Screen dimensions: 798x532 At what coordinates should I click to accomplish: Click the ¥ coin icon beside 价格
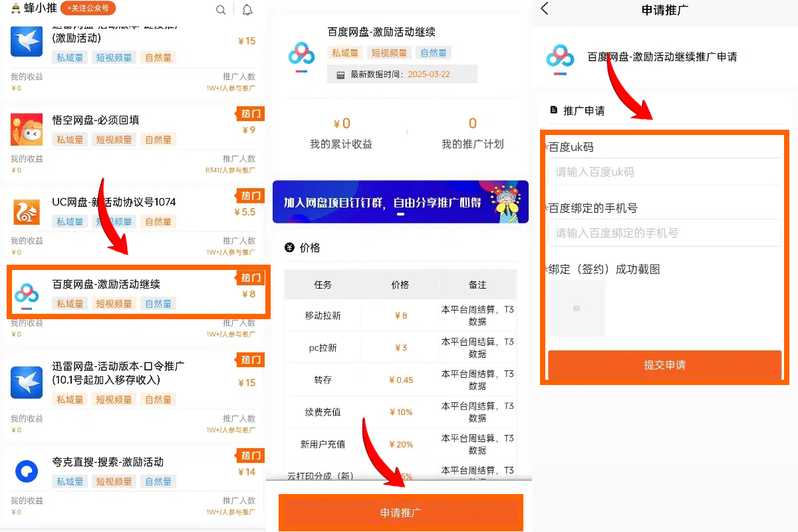coord(289,247)
